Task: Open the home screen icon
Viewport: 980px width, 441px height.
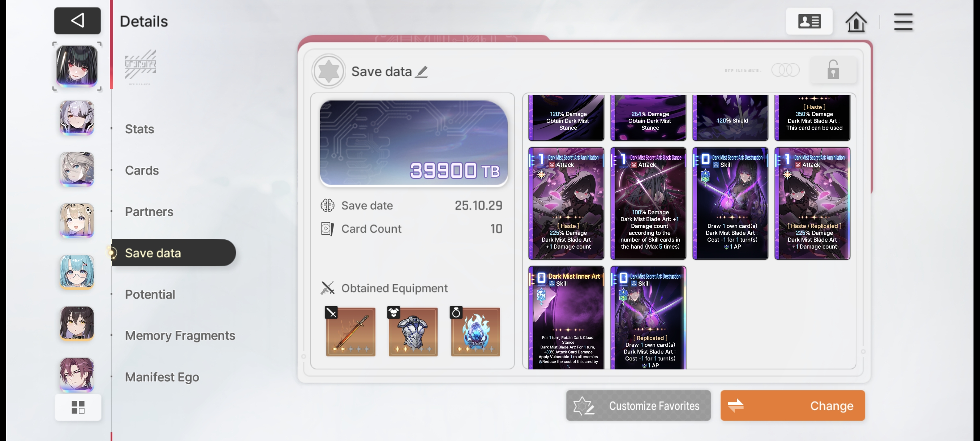Action: [856, 22]
